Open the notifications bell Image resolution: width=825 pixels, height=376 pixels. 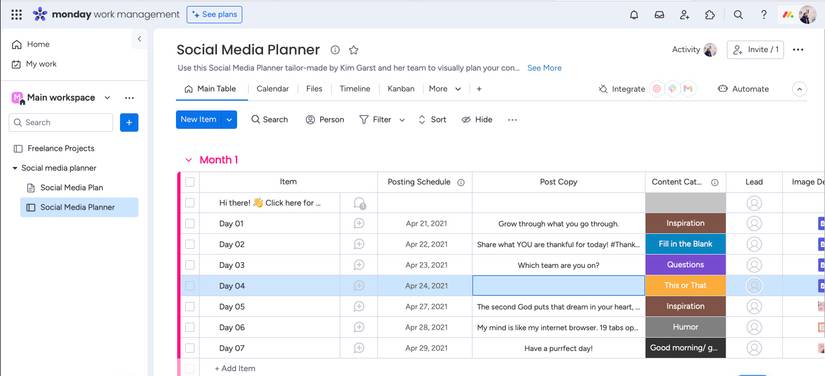634,15
